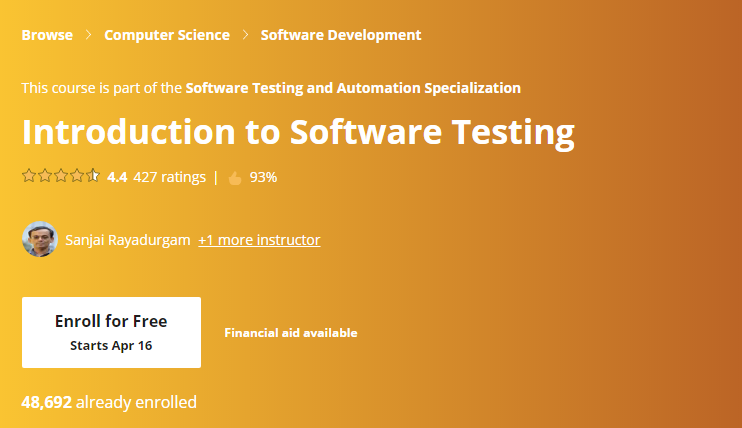Select instructor name Sanjai Rayadurgam

click(x=127, y=240)
